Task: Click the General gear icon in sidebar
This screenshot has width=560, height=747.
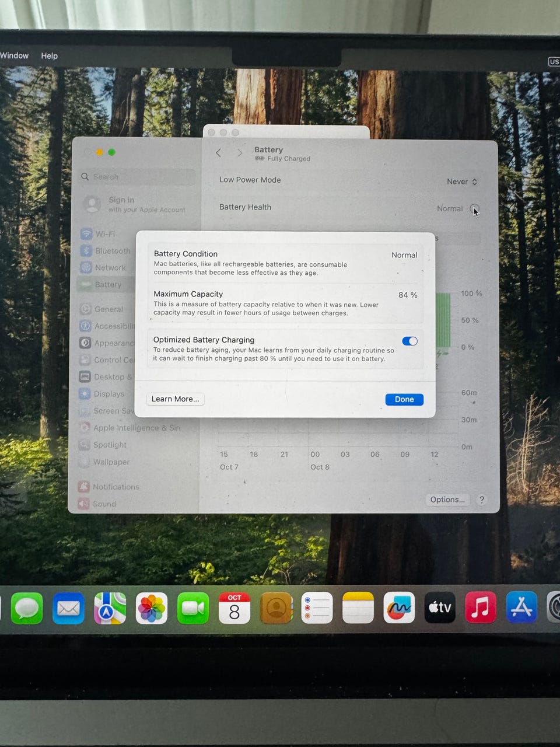Action: point(85,309)
